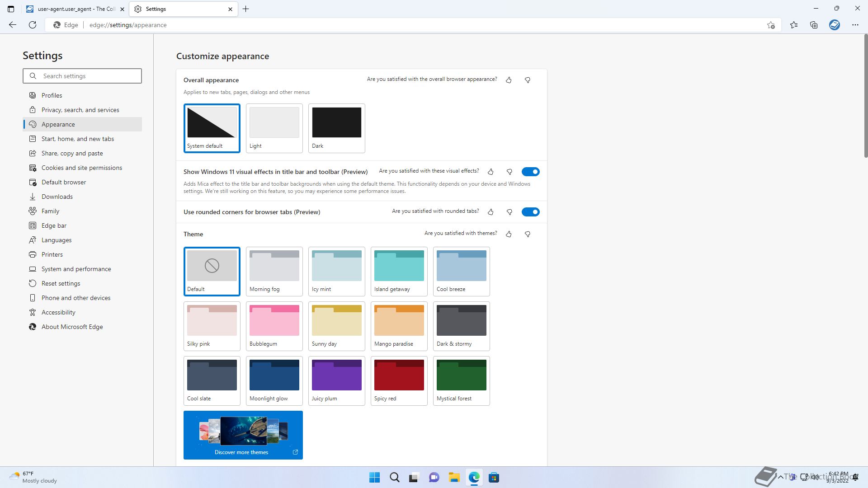Image resolution: width=868 pixels, height=488 pixels.
Task: Open Accessibility settings
Action: pyautogui.click(x=82, y=312)
